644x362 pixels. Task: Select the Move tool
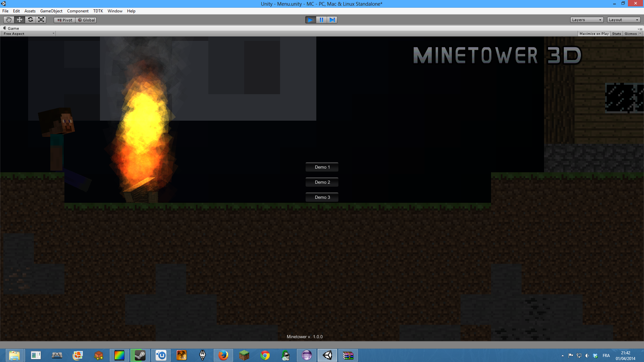[19, 20]
